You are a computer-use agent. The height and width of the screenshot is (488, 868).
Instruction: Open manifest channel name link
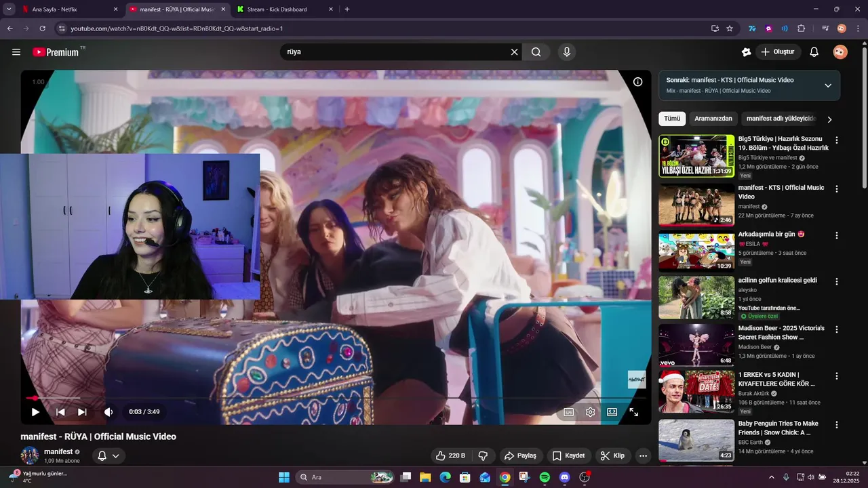tap(58, 451)
